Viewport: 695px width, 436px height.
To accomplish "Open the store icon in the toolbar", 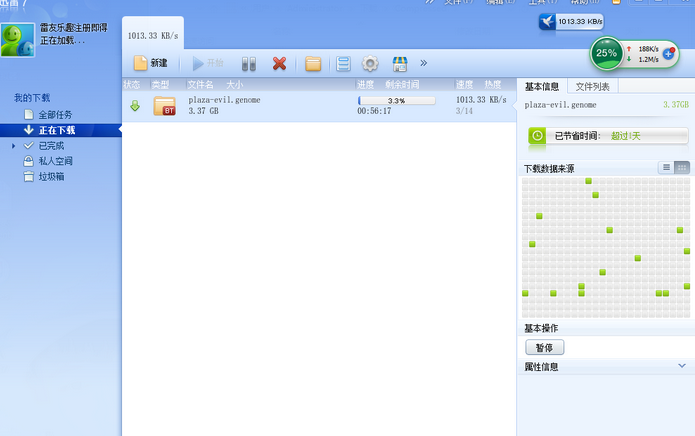I will tap(400, 63).
